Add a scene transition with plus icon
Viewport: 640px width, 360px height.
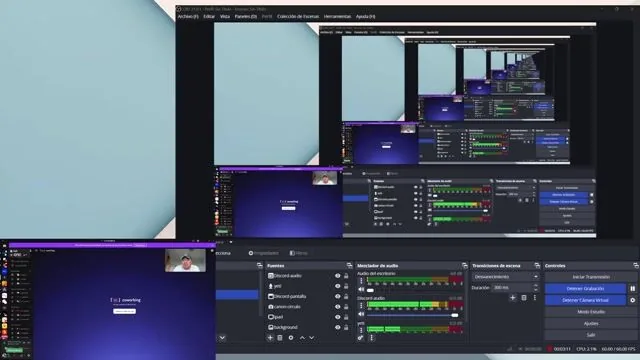point(513,298)
